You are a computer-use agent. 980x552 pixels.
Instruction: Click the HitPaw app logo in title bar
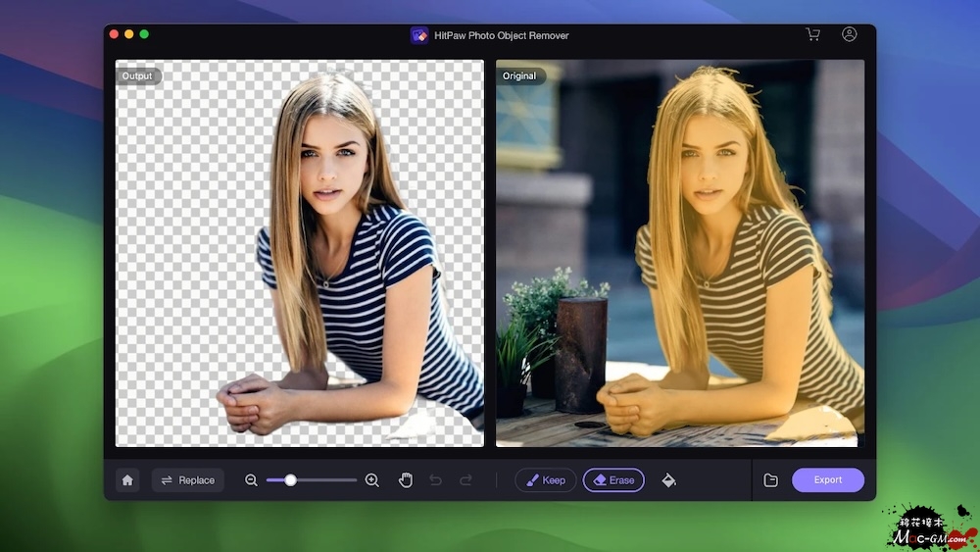click(x=419, y=35)
